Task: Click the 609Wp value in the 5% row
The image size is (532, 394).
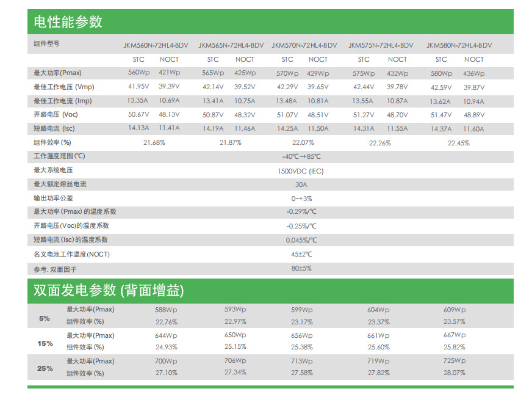Action: (455, 310)
